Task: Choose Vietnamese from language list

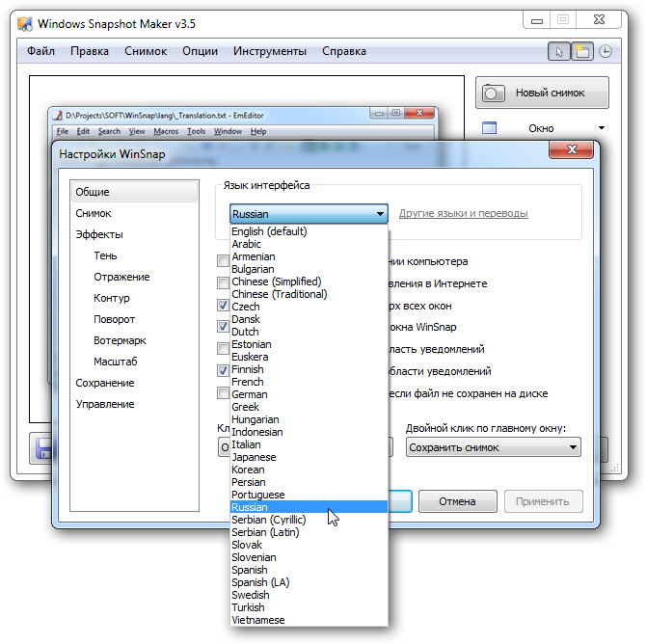Action: click(x=309, y=620)
